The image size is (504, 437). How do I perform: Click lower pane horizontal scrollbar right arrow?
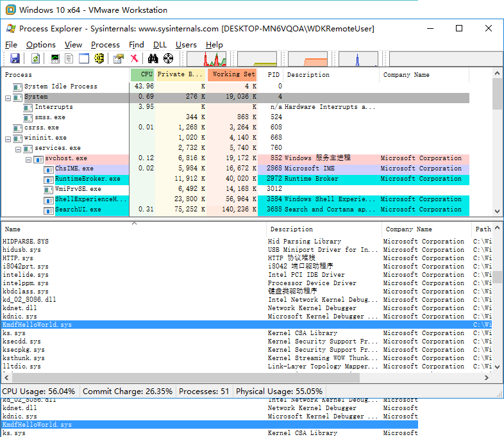point(486,378)
